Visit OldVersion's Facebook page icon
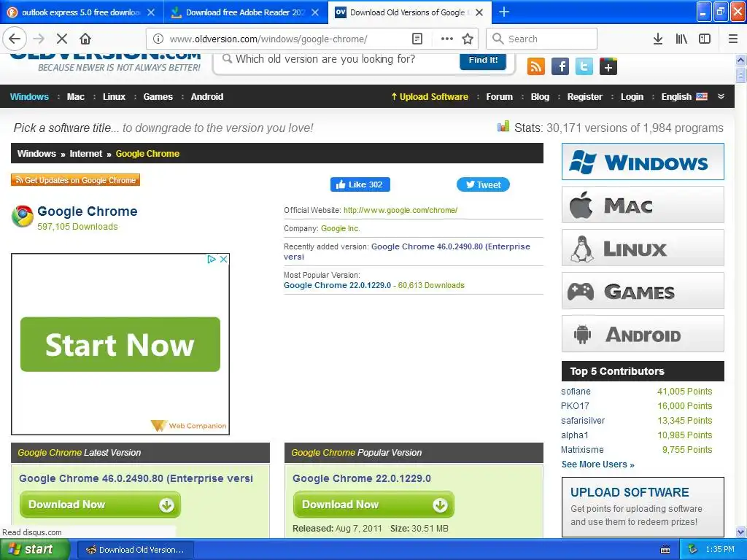 (560, 66)
